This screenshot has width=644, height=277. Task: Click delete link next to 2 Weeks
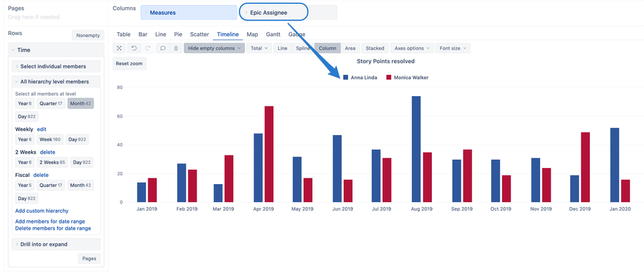coord(48,152)
